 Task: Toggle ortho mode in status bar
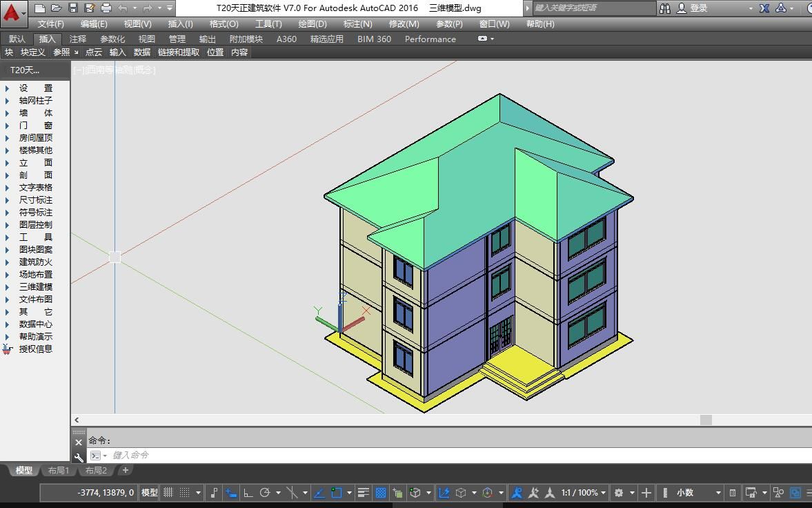pyautogui.click(x=248, y=493)
